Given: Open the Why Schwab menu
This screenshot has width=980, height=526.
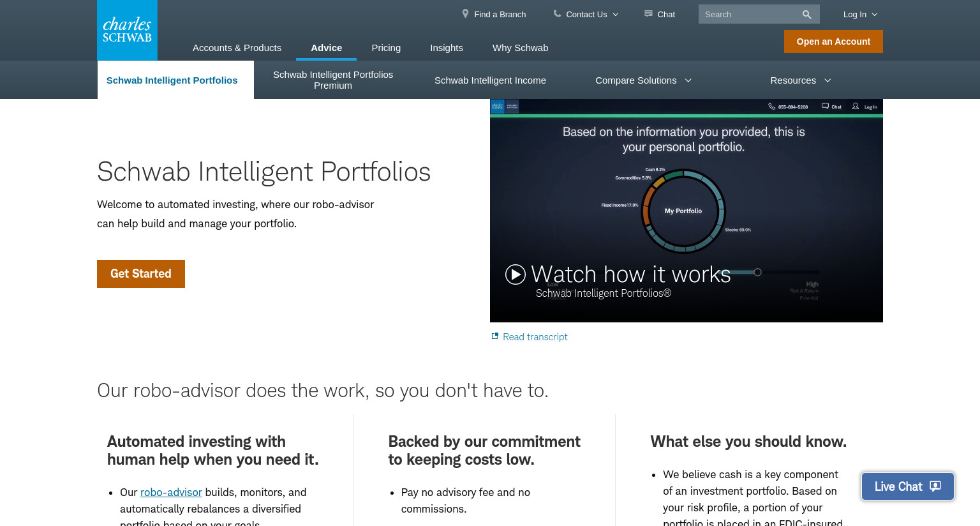Looking at the screenshot, I should point(520,48).
